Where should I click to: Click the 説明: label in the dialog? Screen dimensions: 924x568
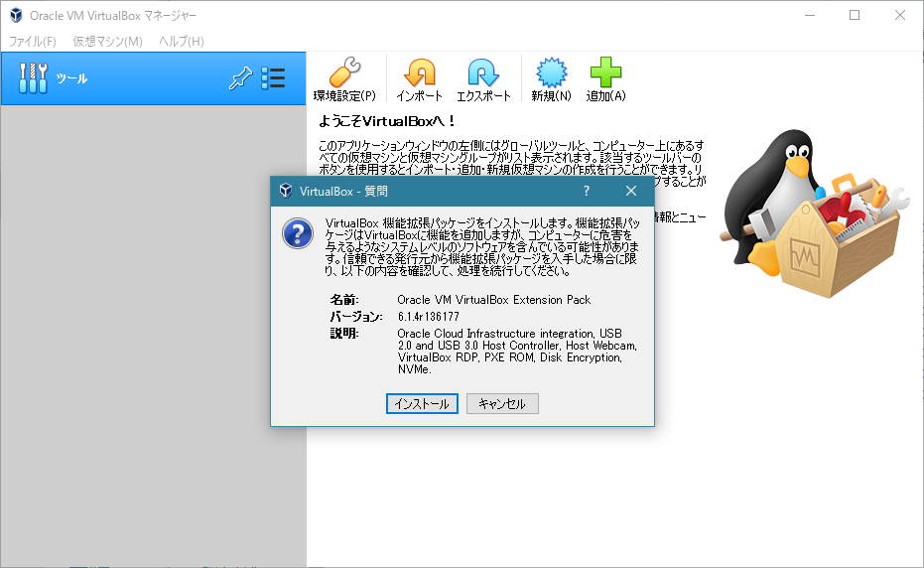(x=344, y=334)
